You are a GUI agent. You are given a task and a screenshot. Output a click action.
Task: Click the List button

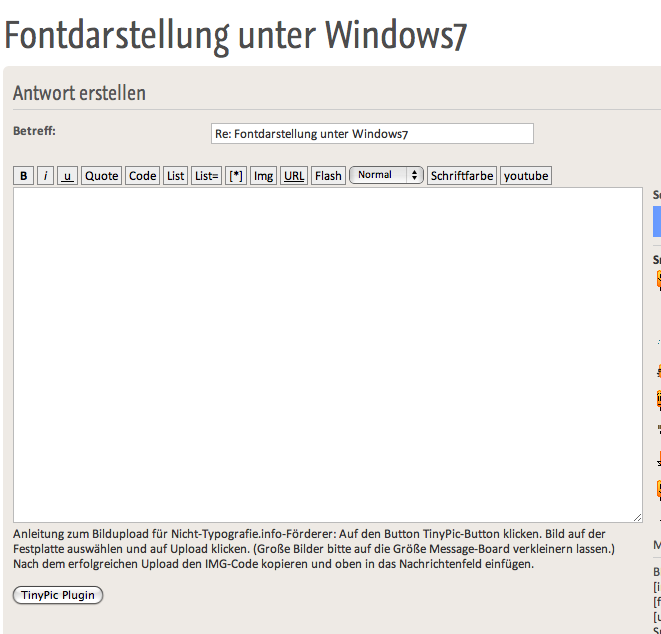click(x=175, y=175)
